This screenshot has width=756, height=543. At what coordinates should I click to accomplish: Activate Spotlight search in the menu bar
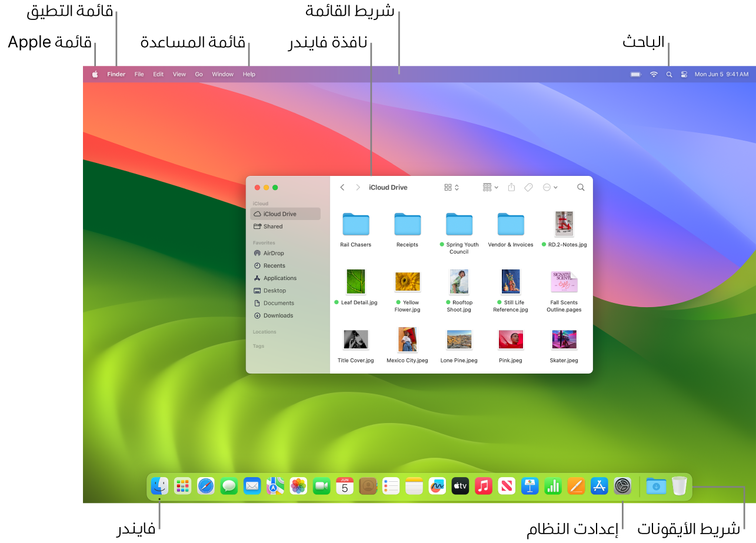tap(669, 74)
